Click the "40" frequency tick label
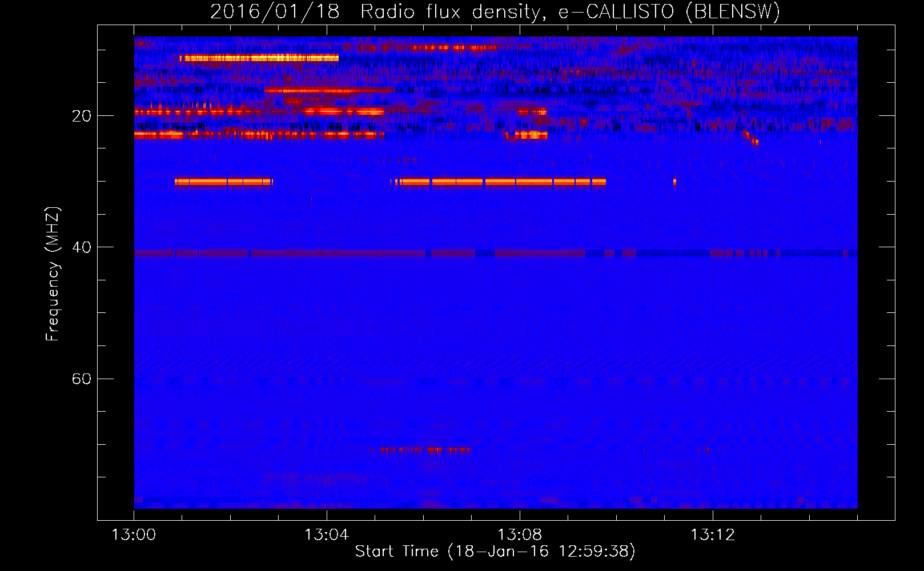The width and height of the screenshot is (924, 571). coord(82,248)
